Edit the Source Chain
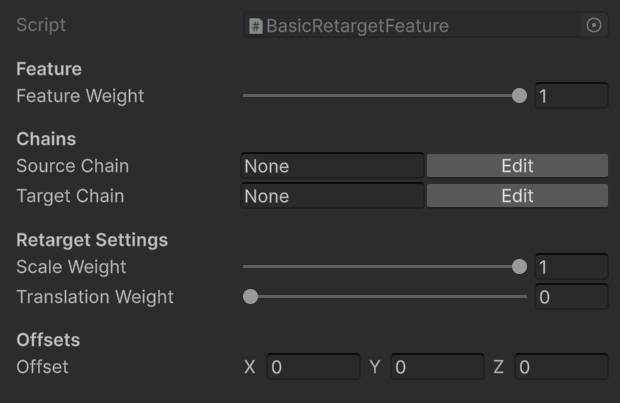620x403 pixels. pyautogui.click(x=517, y=166)
